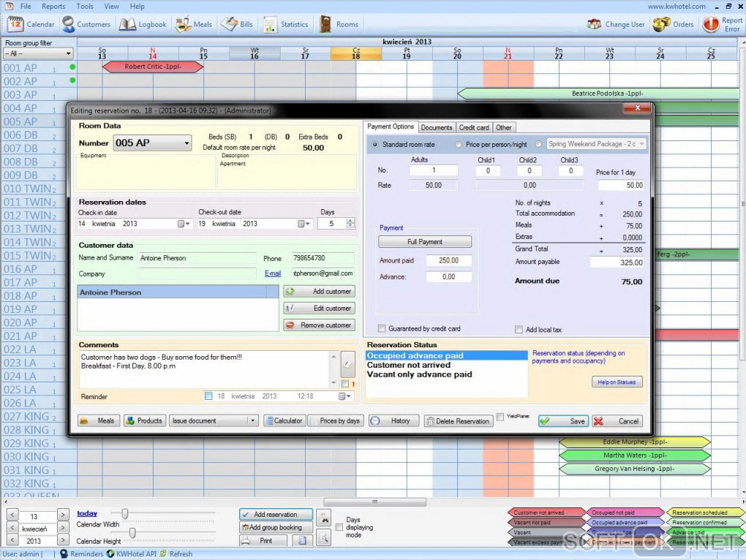Viewport: 746px width, 560px height.
Task: Tick the Add local tax checkbox
Action: 519,330
